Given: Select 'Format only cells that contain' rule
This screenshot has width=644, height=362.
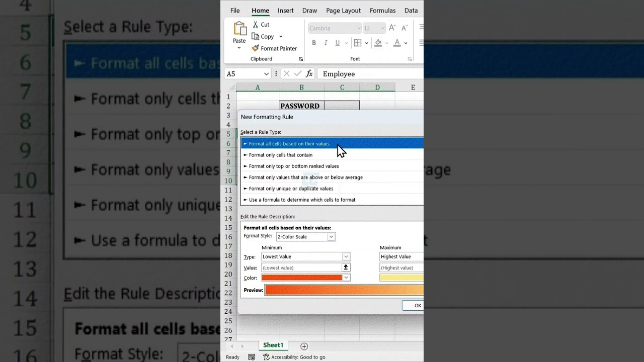Looking at the screenshot, I should pyautogui.click(x=333, y=155).
